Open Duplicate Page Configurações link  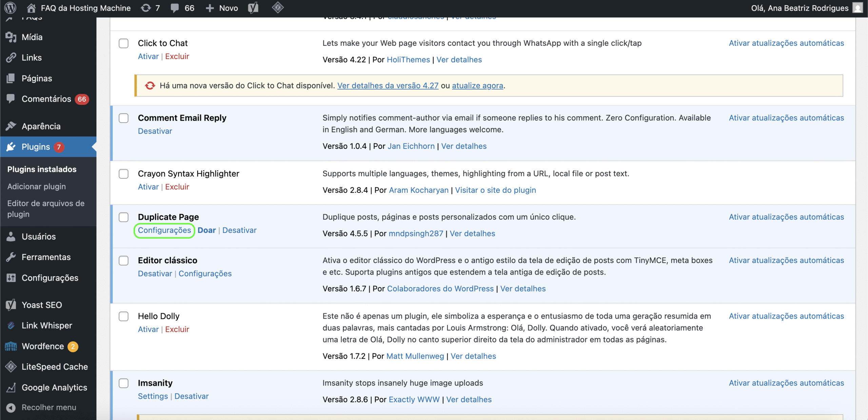(164, 230)
